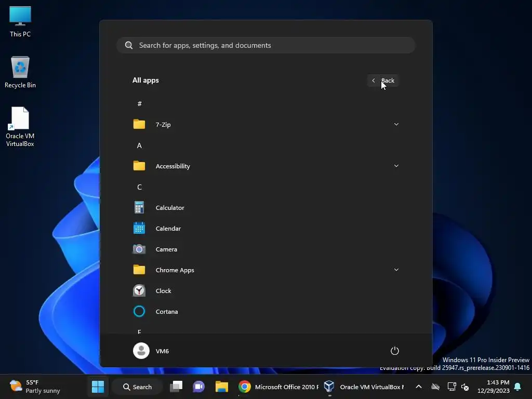
Task: Open the 7-Zip folder icon
Action: pos(139,124)
